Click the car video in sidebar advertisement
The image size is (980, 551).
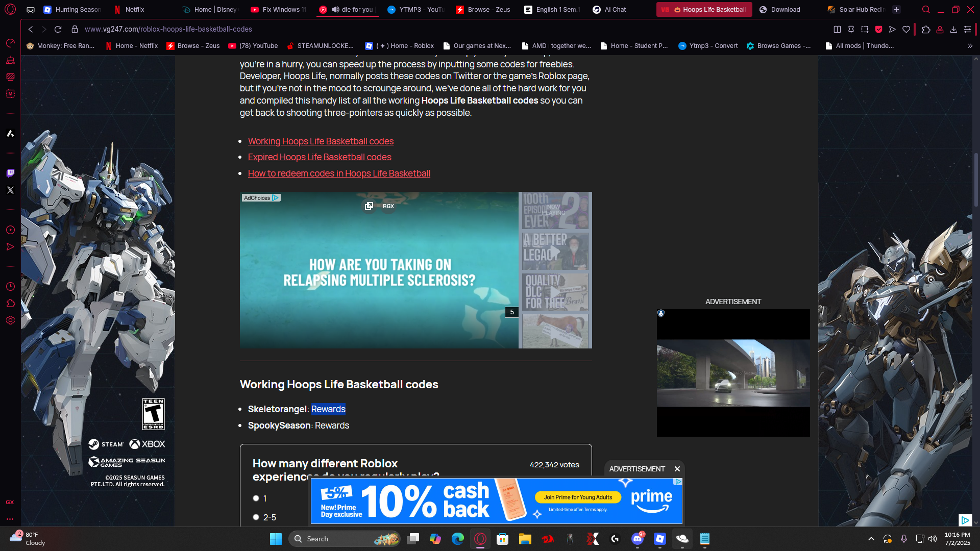(733, 373)
